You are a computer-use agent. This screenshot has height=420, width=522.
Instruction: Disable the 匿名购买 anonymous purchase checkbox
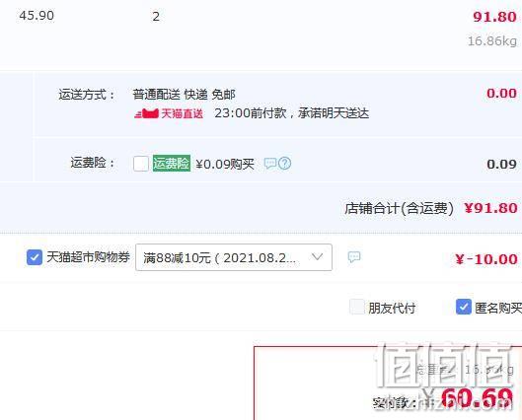(x=464, y=307)
